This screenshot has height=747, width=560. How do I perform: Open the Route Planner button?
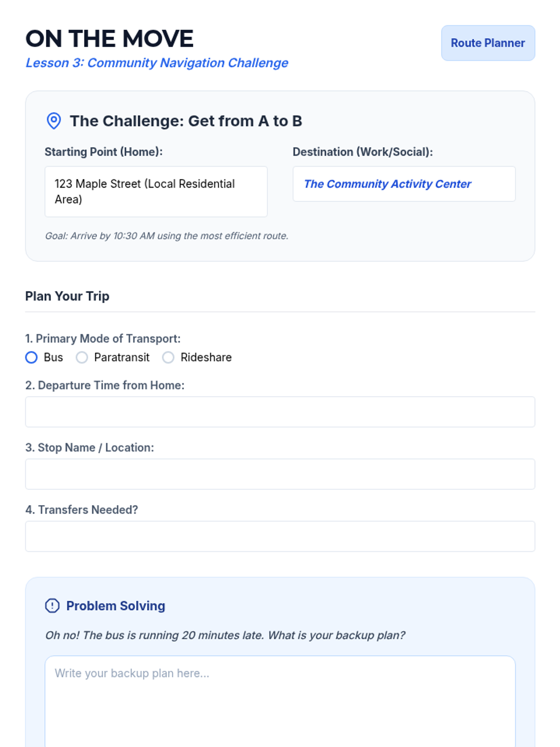click(x=488, y=43)
